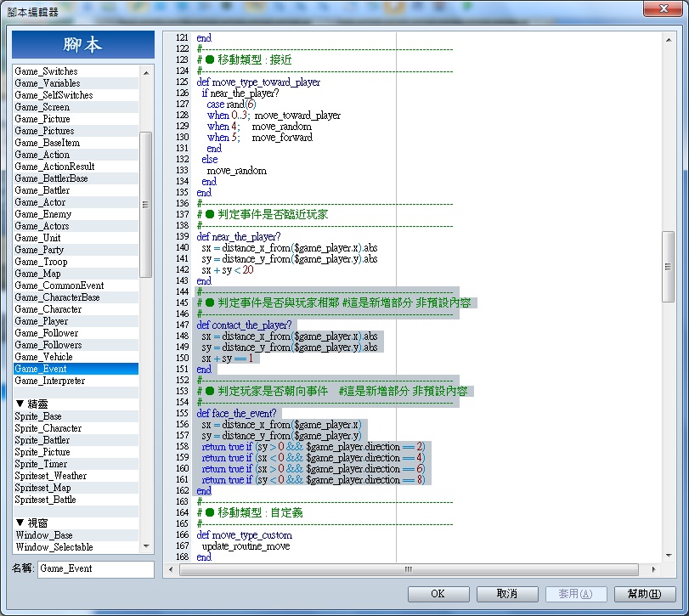Viewport: 689px width, 616px height.
Task: Select Game_ActionResult script
Action: pos(76,167)
